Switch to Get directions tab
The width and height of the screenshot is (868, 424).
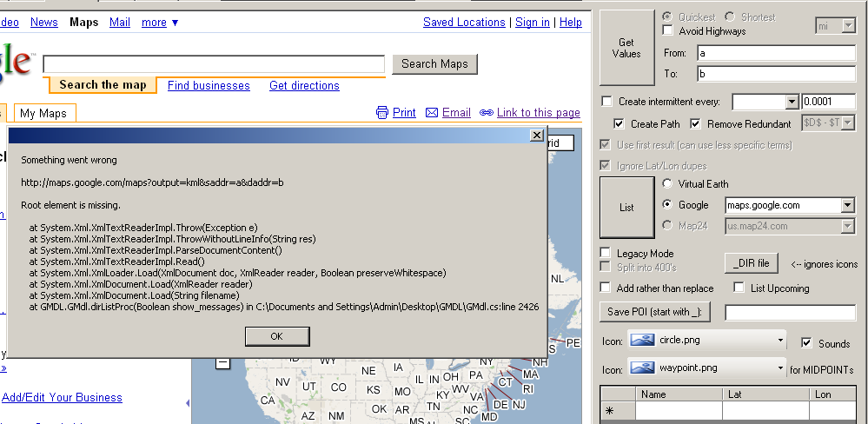(x=304, y=86)
